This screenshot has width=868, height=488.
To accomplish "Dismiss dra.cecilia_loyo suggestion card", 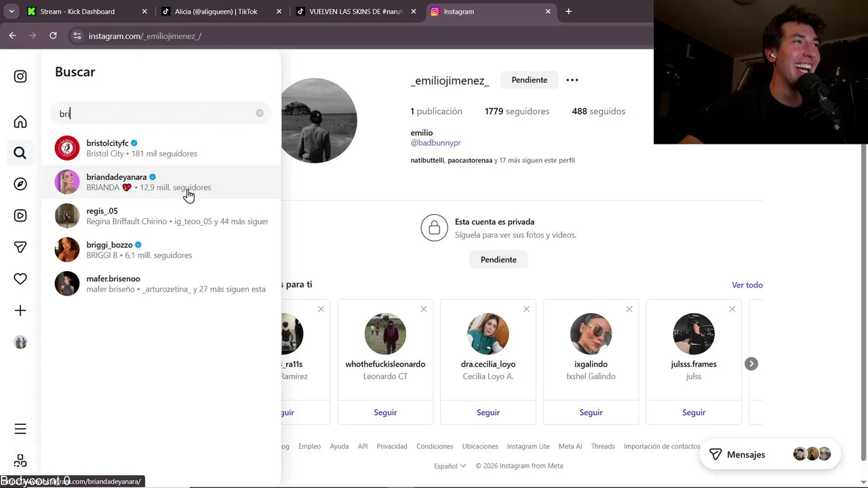I will [526, 309].
